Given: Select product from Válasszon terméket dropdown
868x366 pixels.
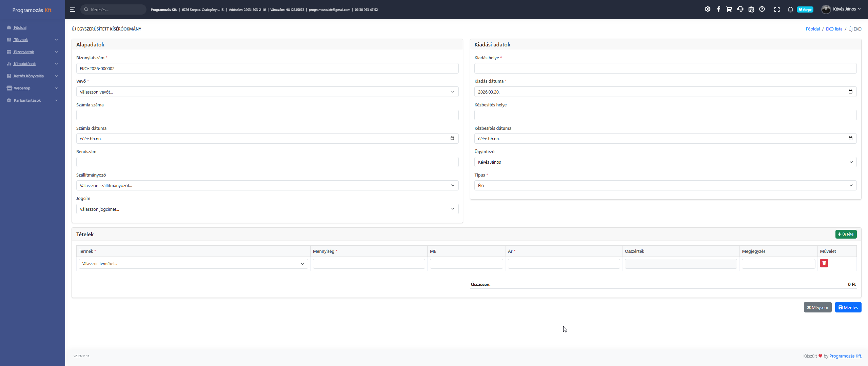Looking at the screenshot, I should coord(193,264).
